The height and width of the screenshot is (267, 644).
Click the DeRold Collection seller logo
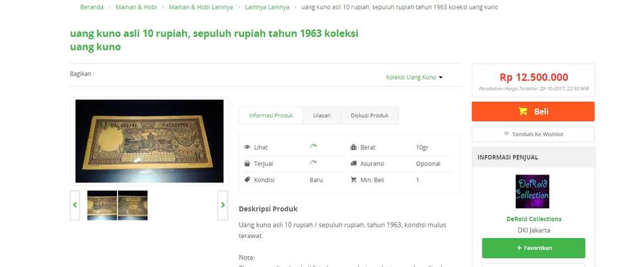tap(532, 191)
